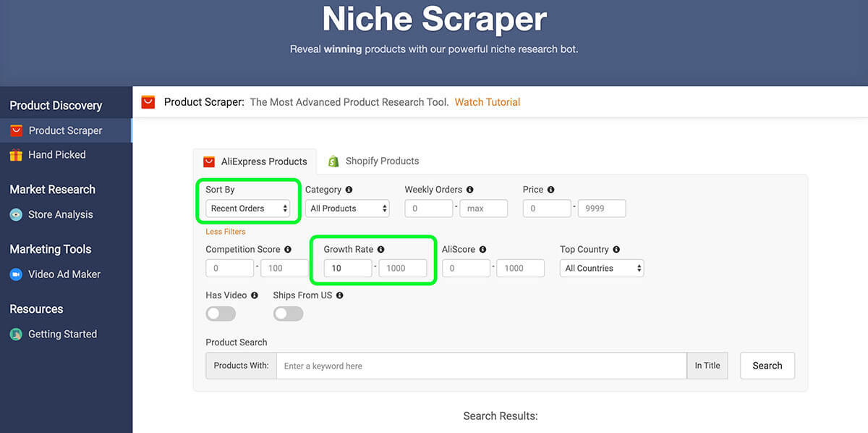The width and height of the screenshot is (868, 433).
Task: Open Hand Picked in the sidebar
Action: pyautogui.click(x=56, y=155)
